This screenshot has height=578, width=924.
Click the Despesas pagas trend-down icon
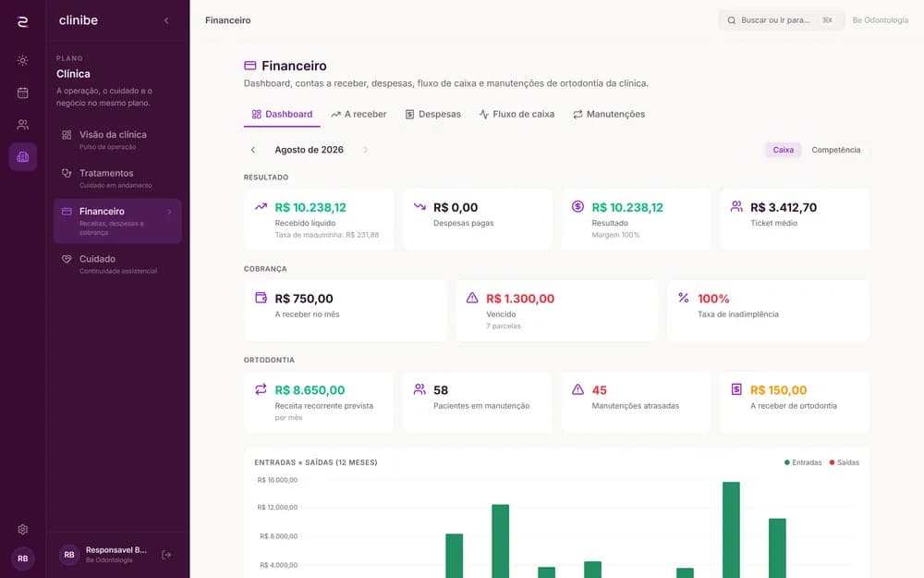tap(419, 207)
